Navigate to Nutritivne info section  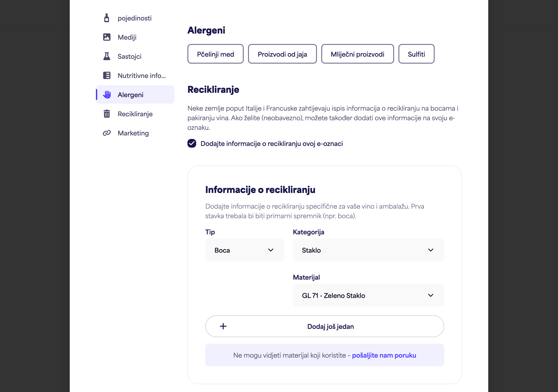(x=135, y=76)
